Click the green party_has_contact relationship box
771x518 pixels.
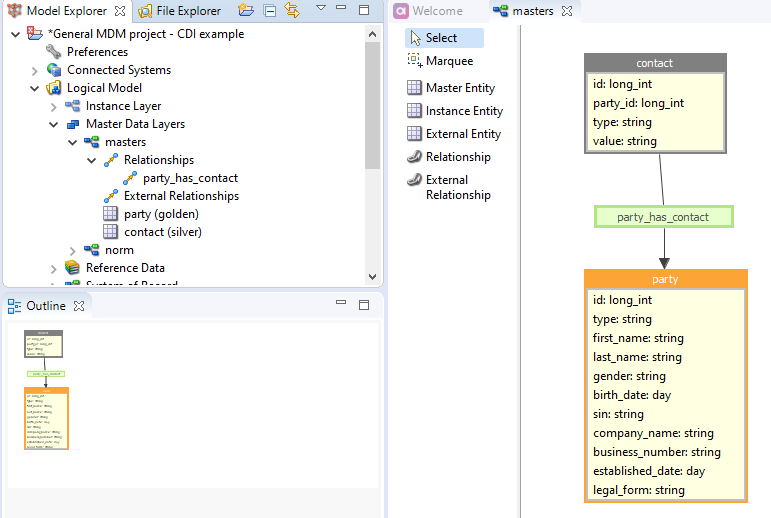click(x=663, y=217)
